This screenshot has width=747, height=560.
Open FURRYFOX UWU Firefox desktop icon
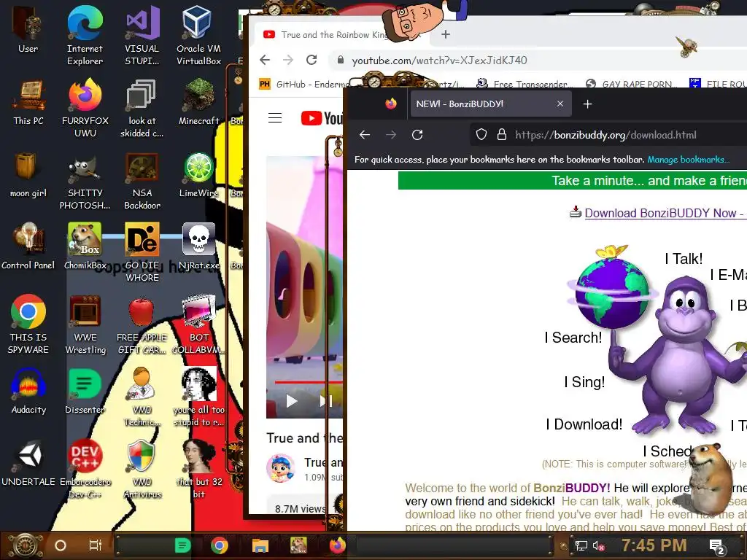click(85, 109)
